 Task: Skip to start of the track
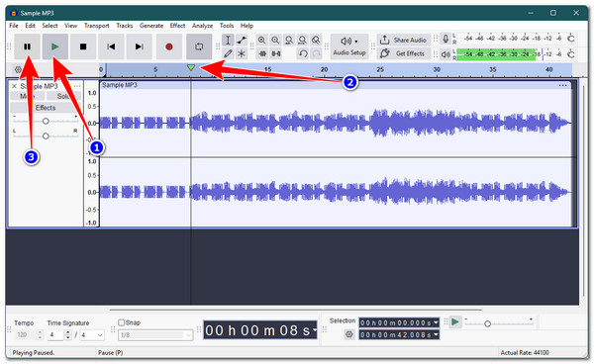(x=111, y=46)
